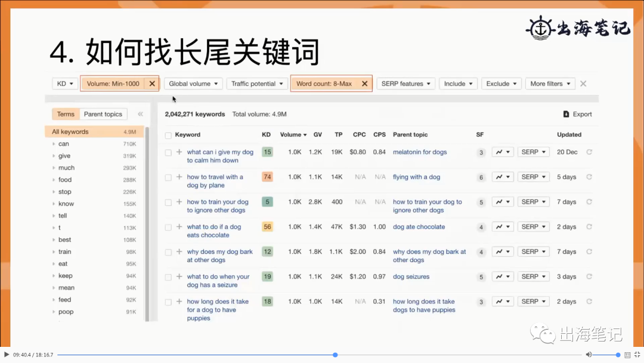Remove the Word count: 8-Max filter
The width and height of the screenshot is (644, 363).
click(364, 84)
